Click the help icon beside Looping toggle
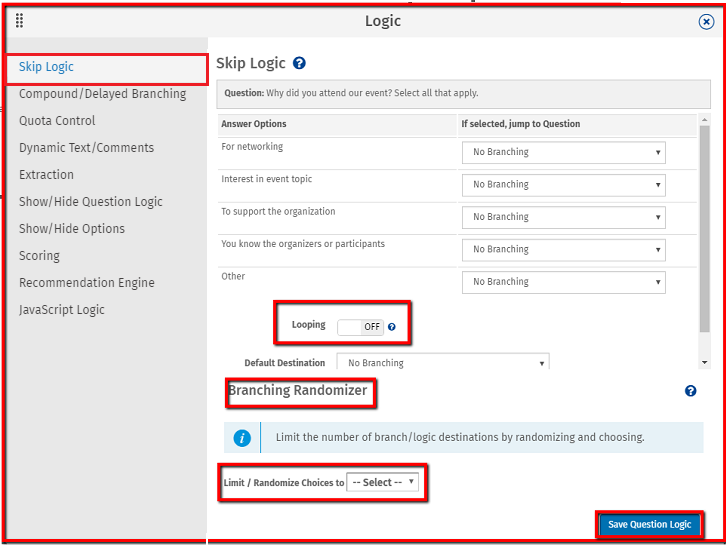The height and width of the screenshot is (545, 727). click(x=392, y=327)
